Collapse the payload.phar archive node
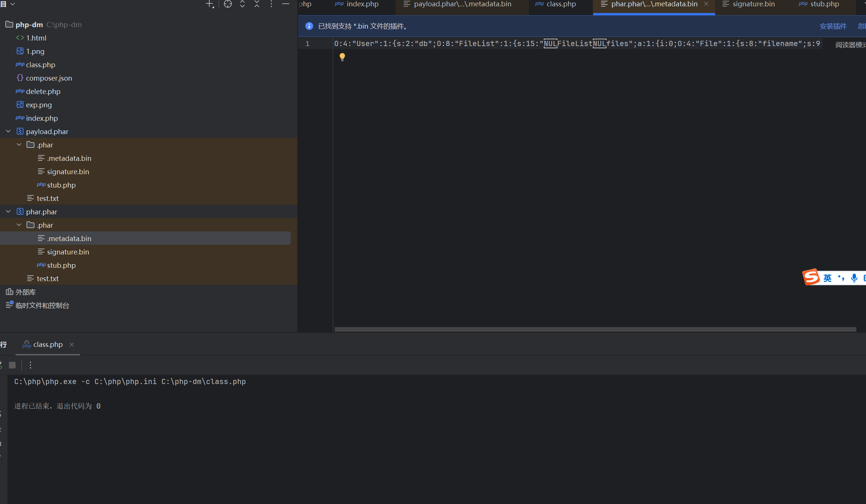Viewport: 866px width, 504px height. (x=8, y=131)
